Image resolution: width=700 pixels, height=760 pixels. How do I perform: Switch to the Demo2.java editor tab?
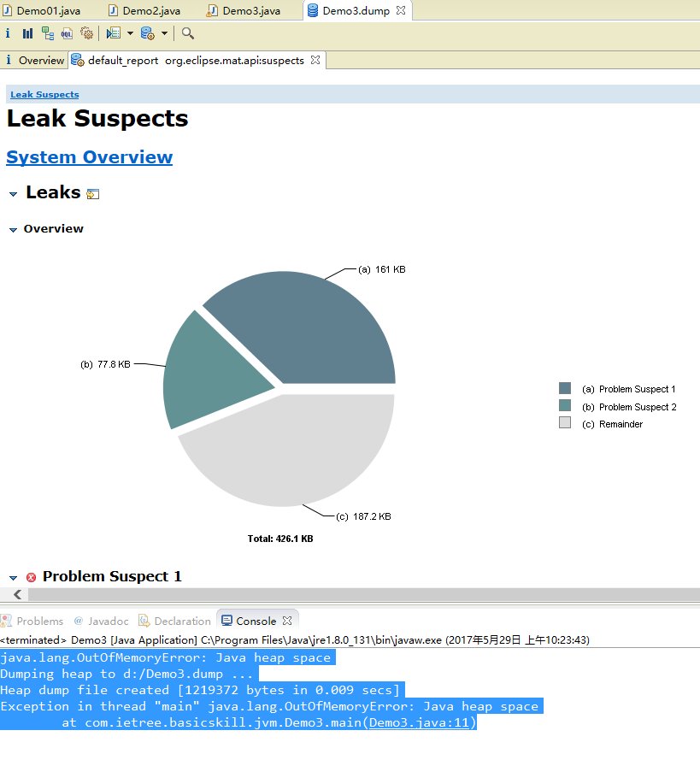coord(150,10)
